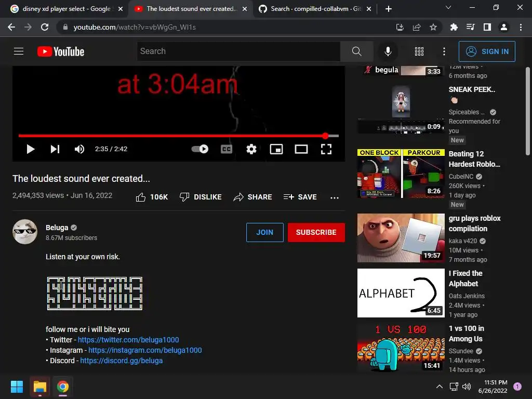
Task: Open the Chrome profile icon
Action: [x=504, y=27]
